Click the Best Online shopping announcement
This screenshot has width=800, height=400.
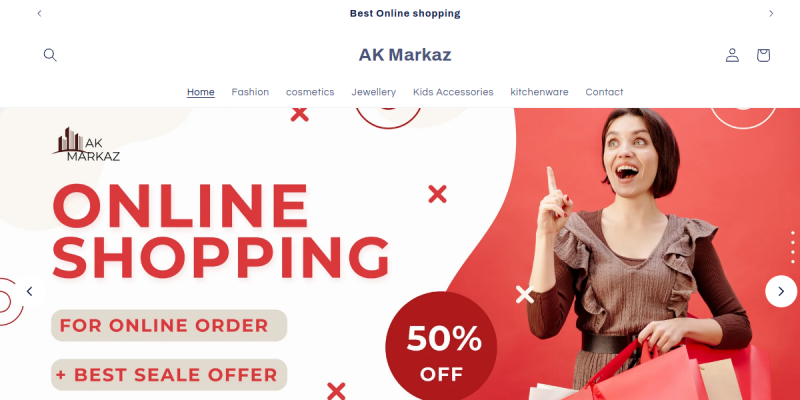[x=405, y=13]
